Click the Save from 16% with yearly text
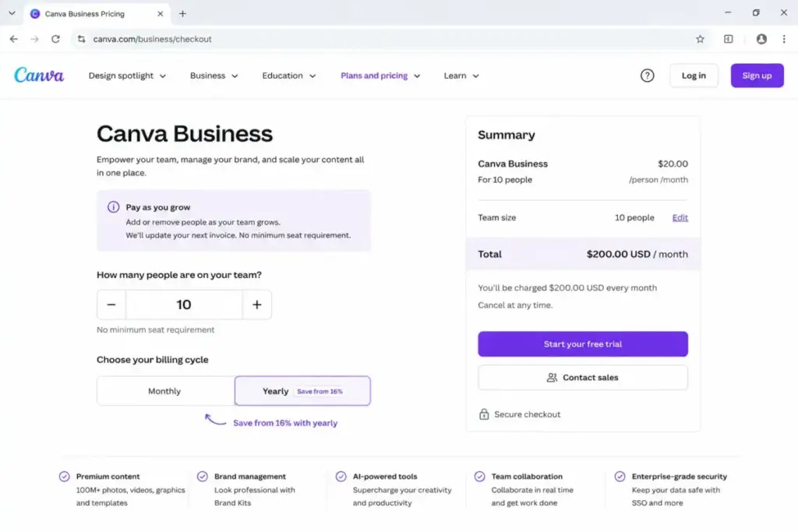The width and height of the screenshot is (798, 532). [x=285, y=423]
